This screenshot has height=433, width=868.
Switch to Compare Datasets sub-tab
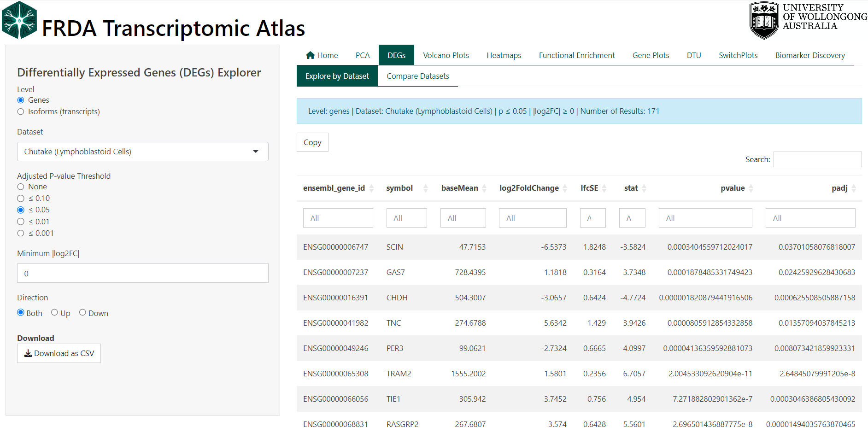(x=417, y=76)
